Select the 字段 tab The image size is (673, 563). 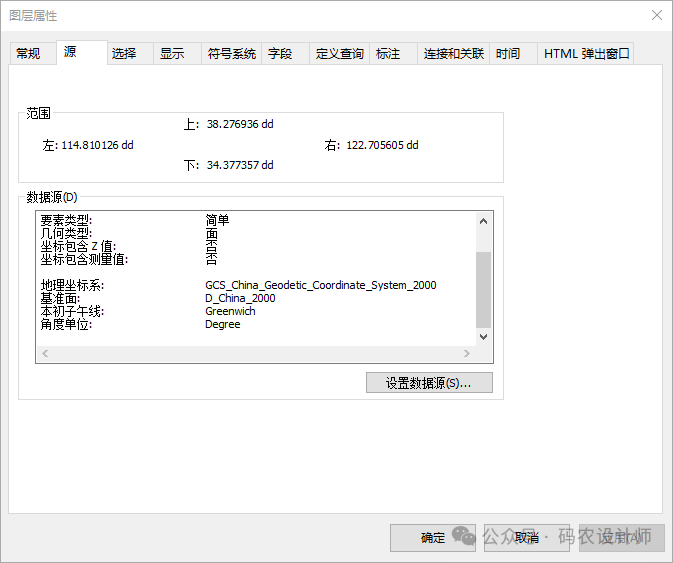coord(280,54)
